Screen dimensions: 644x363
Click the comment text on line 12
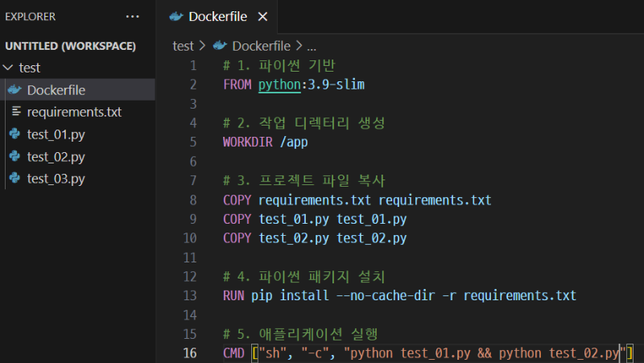tap(304, 276)
